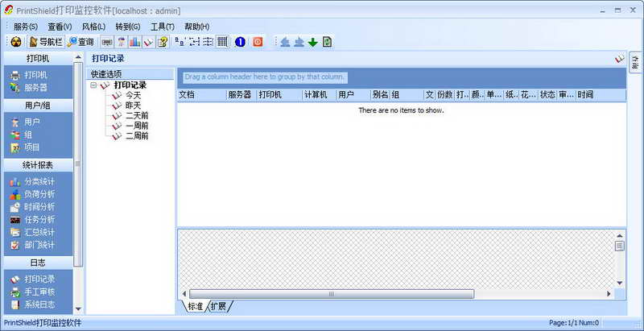644x331 pixels.
Task: Select 二天前 in the quick options tree
Action: pyautogui.click(x=137, y=115)
